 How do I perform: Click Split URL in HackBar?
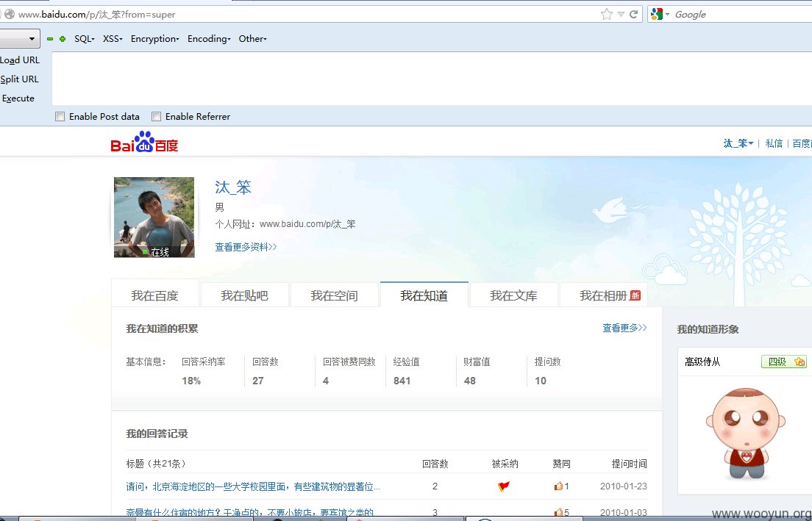click(20, 79)
